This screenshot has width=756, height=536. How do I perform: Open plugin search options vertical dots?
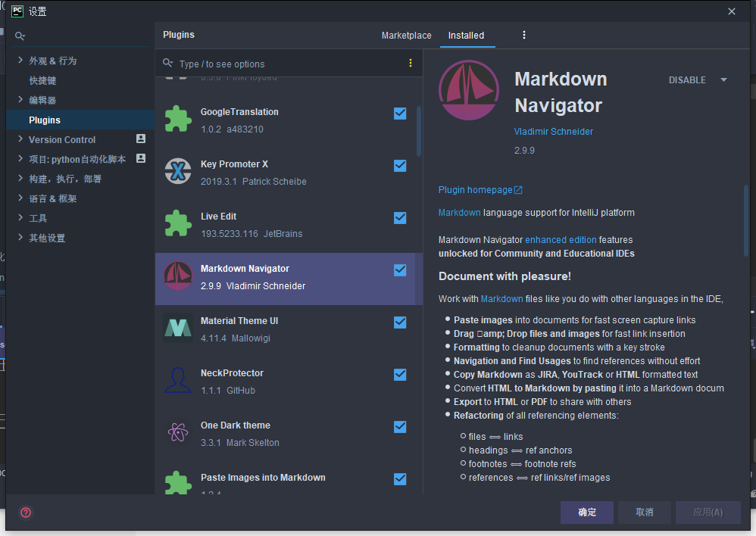[411, 63]
